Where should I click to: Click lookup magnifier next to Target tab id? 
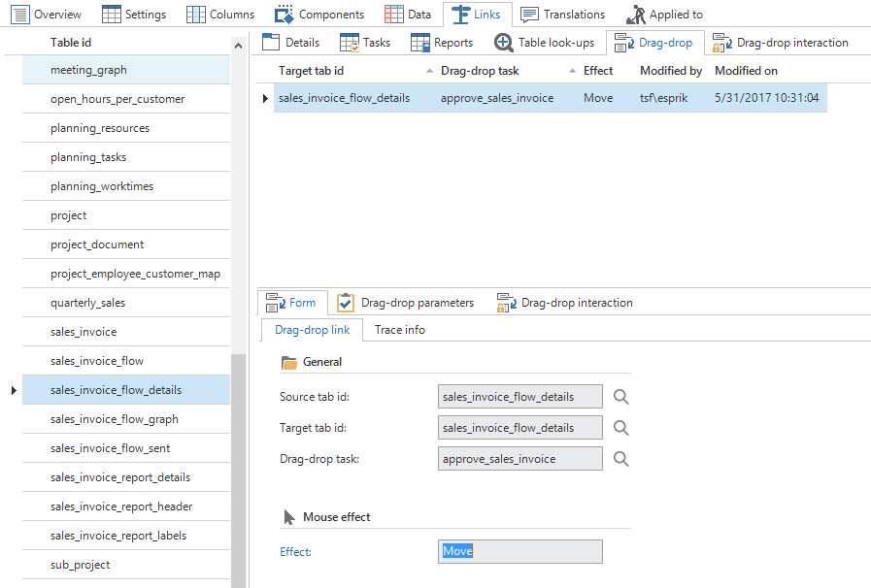(x=621, y=428)
